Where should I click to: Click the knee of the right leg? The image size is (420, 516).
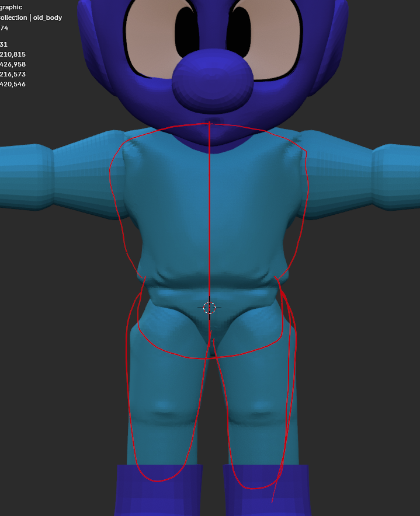coord(254,412)
